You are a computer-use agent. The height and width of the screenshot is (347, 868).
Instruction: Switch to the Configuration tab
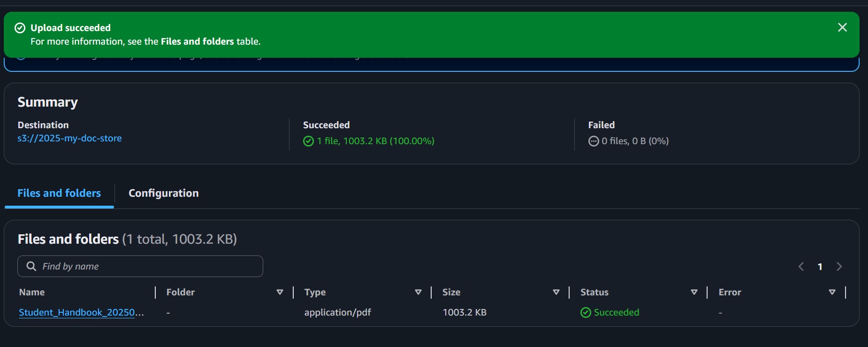tap(164, 193)
